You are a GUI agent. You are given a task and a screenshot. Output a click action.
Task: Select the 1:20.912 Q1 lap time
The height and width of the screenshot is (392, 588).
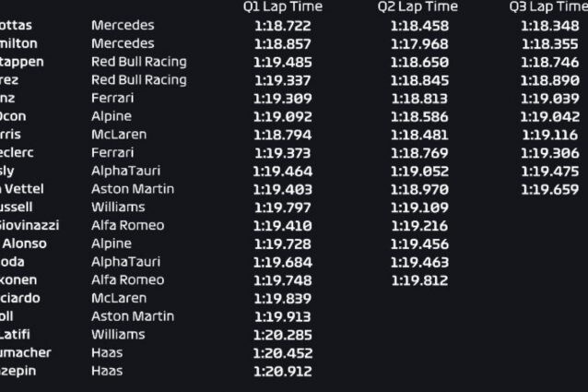(283, 372)
